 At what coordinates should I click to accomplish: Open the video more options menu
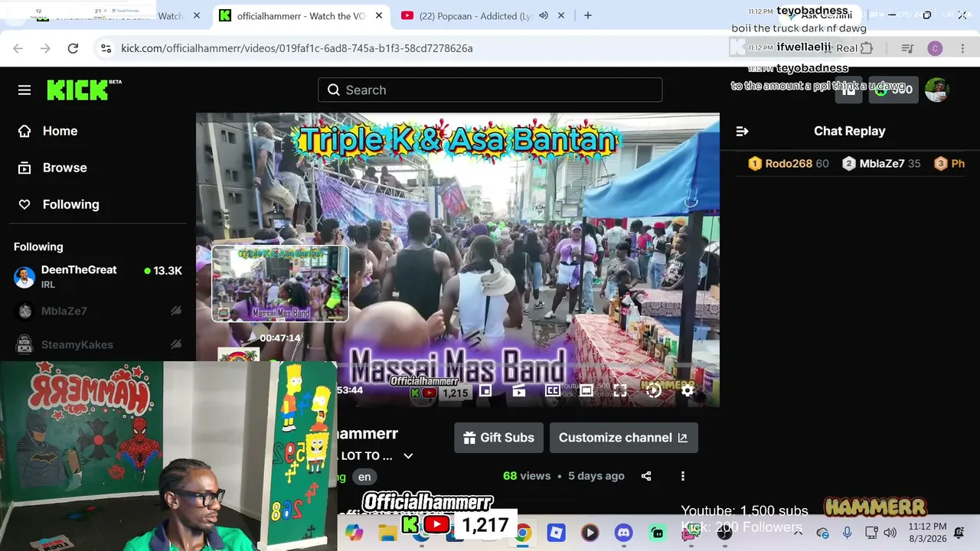683,476
